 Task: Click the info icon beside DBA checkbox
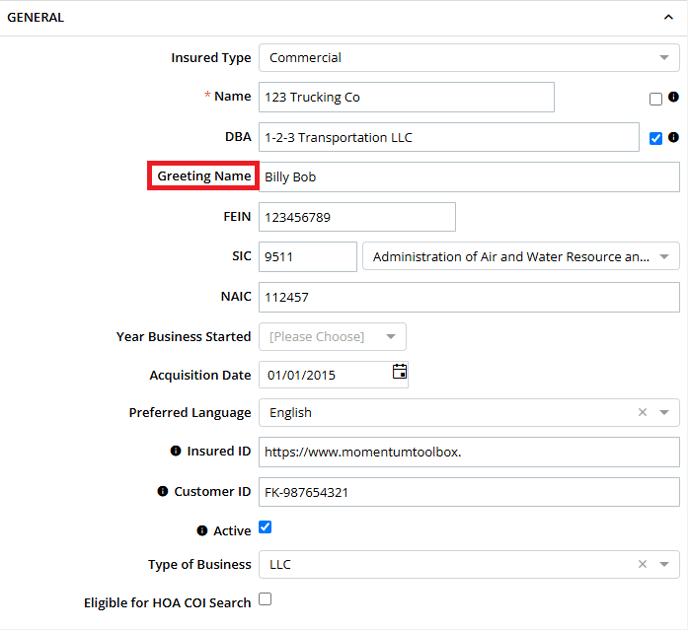coord(673,137)
